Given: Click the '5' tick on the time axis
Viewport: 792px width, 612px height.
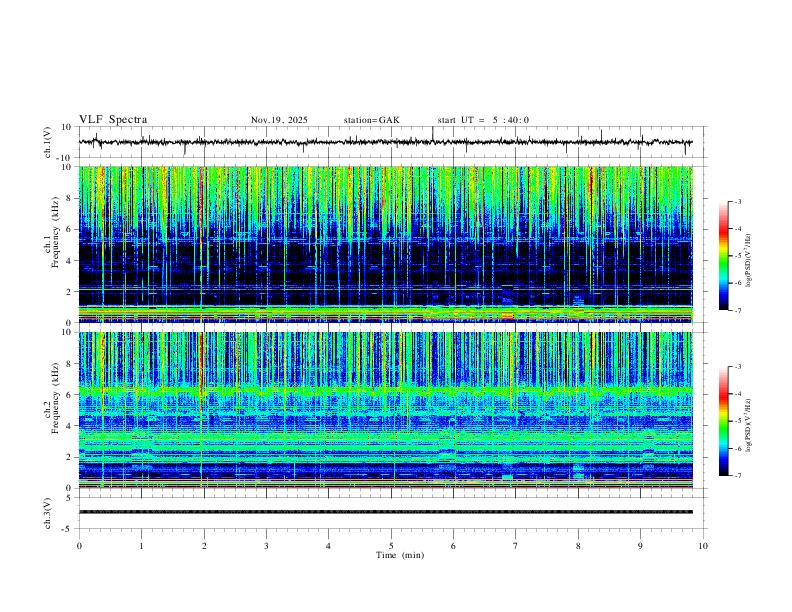Looking at the screenshot, I should tap(391, 546).
